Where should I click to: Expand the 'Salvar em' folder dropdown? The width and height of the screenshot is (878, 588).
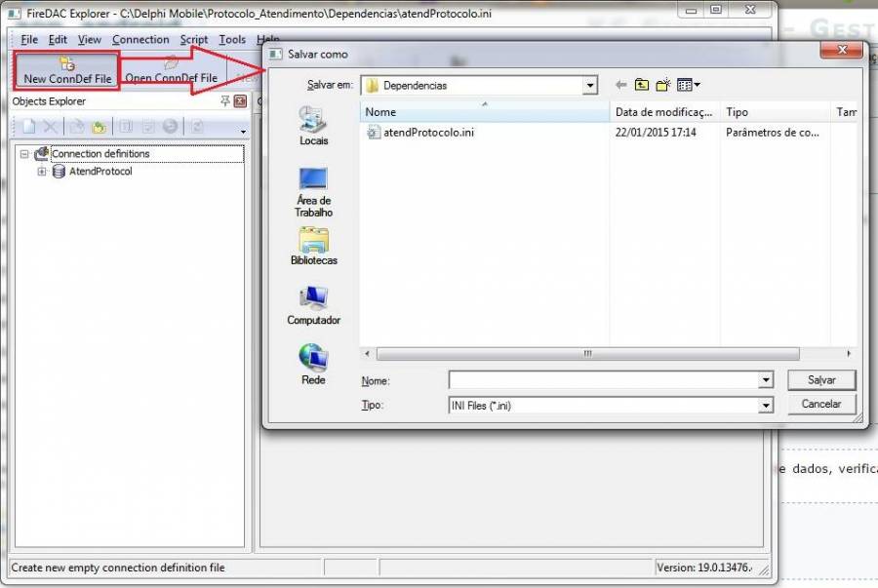[589, 86]
